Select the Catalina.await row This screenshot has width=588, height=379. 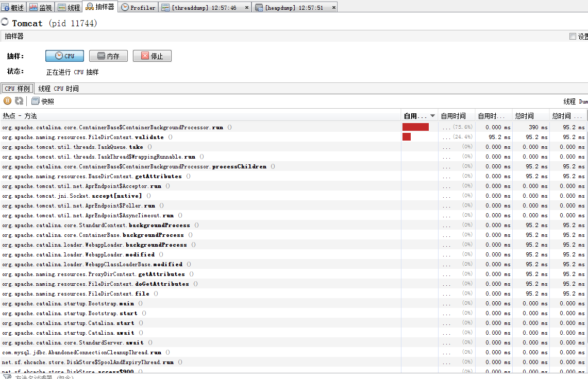(294, 333)
